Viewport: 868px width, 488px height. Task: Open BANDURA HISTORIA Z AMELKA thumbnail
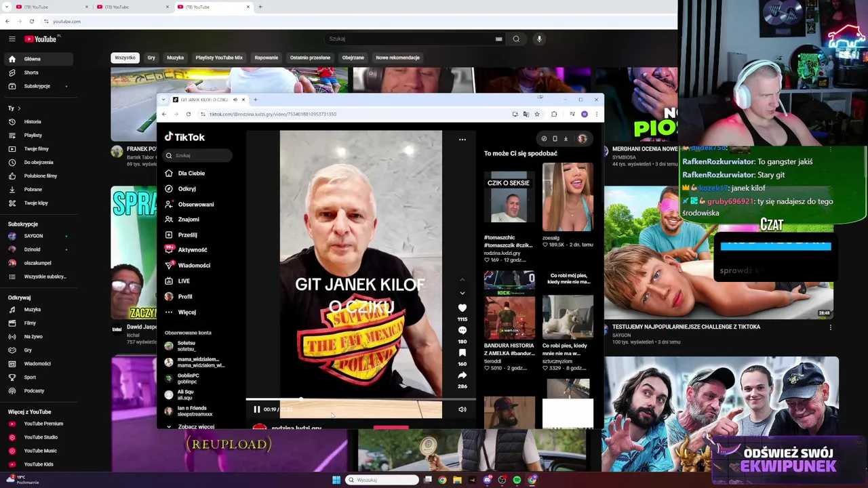pyautogui.click(x=509, y=305)
